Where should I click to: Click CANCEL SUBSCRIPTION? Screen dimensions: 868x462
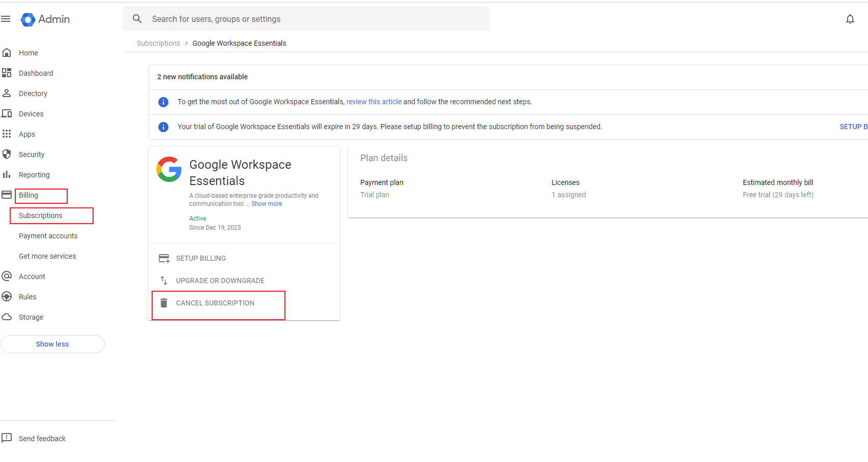click(x=215, y=303)
